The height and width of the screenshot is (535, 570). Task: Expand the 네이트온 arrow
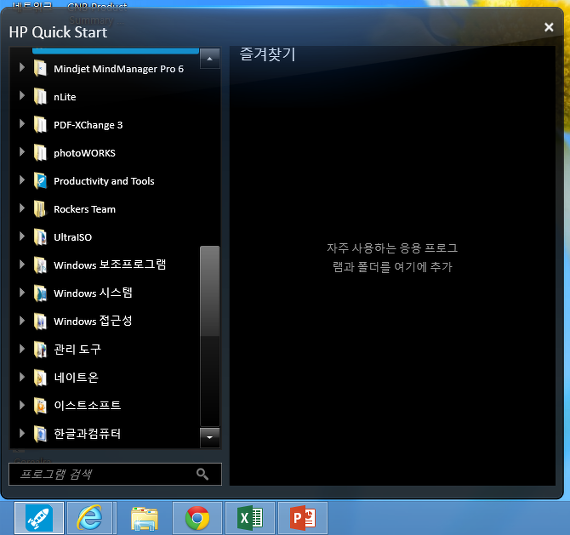pyautogui.click(x=22, y=377)
